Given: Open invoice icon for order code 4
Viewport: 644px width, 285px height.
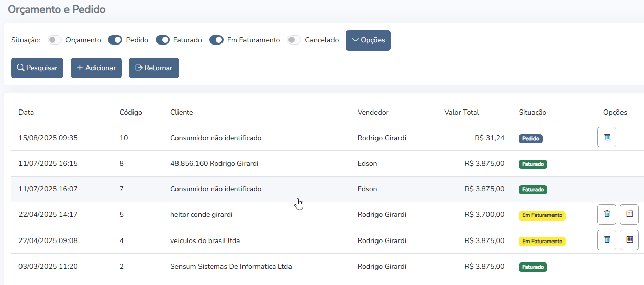Looking at the screenshot, I should 629,240.
